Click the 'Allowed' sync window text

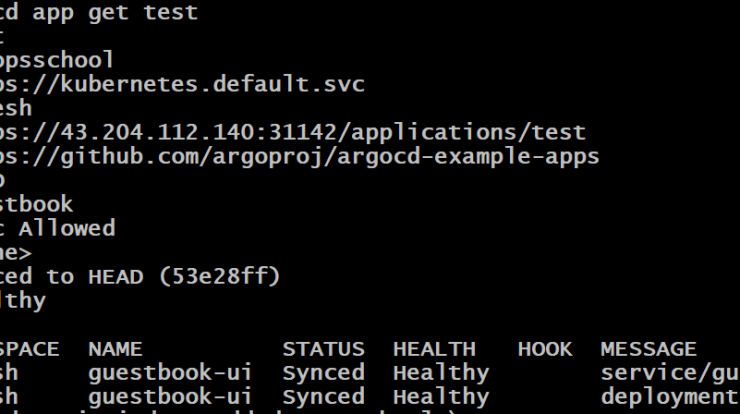pyautogui.click(x=67, y=228)
